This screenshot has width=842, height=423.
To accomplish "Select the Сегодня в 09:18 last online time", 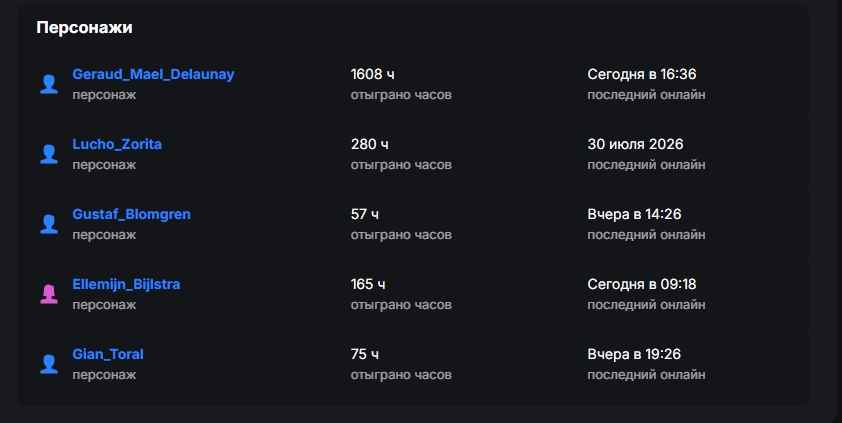I will [642, 284].
